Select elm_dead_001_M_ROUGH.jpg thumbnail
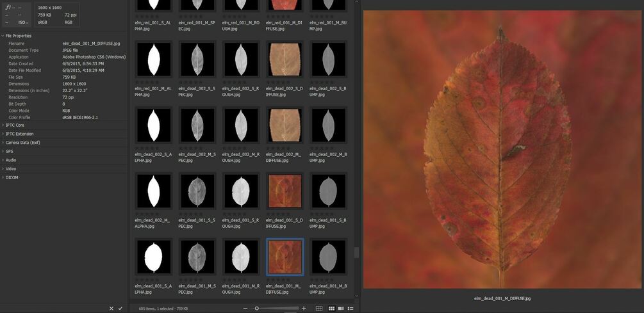 pos(241,257)
